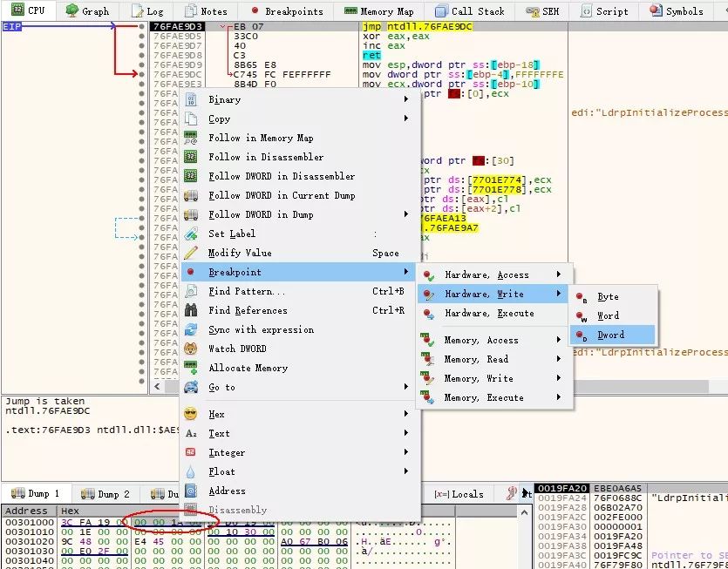The height and width of the screenshot is (569, 728).
Task: Open the Notes tab
Action: click(205, 10)
